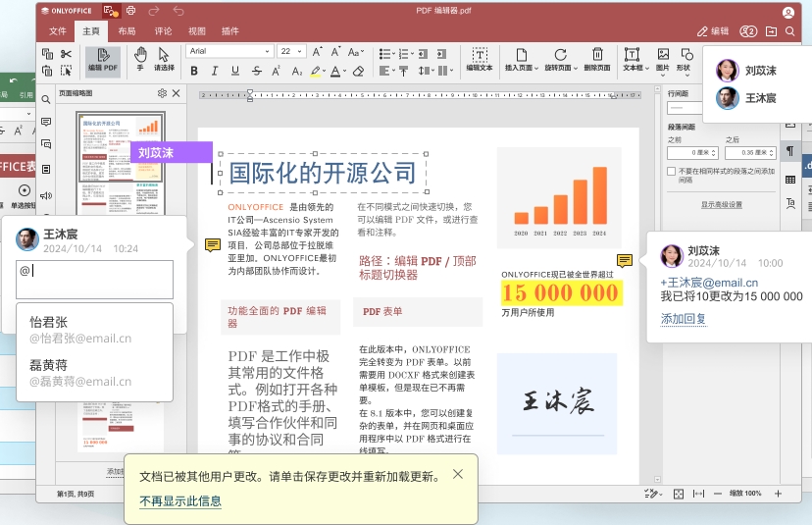This screenshot has height=525, width=812.
Task: Toggle italic formatting
Action: (x=215, y=71)
